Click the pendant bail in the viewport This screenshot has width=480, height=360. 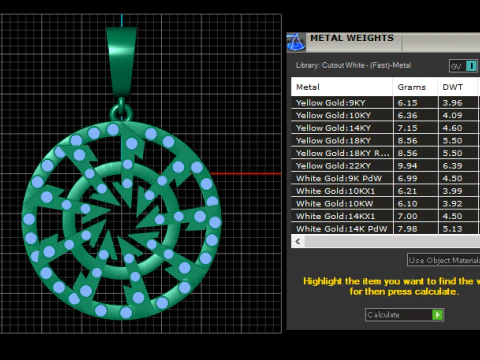pyautogui.click(x=122, y=62)
